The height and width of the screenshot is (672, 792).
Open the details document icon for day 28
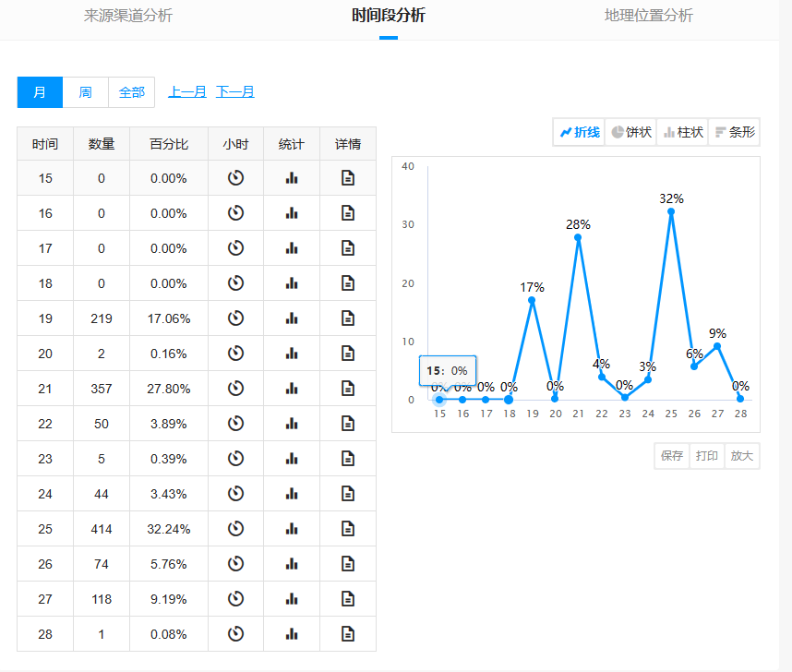click(348, 634)
